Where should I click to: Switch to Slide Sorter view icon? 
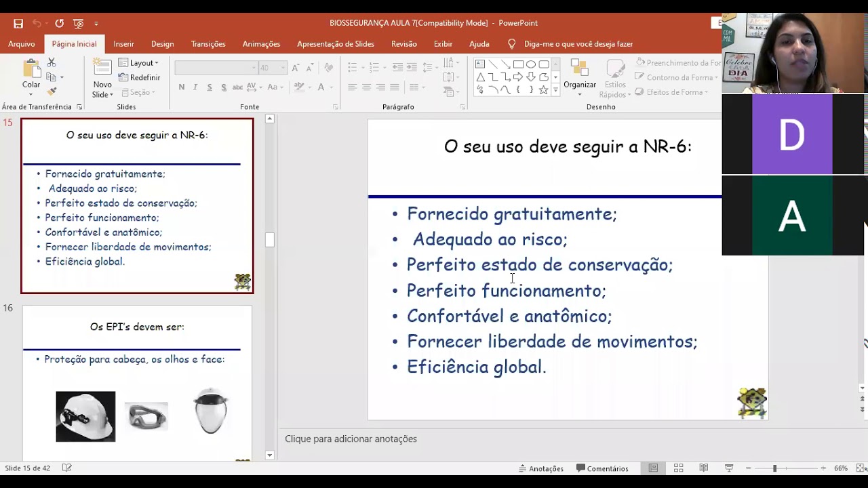678,468
